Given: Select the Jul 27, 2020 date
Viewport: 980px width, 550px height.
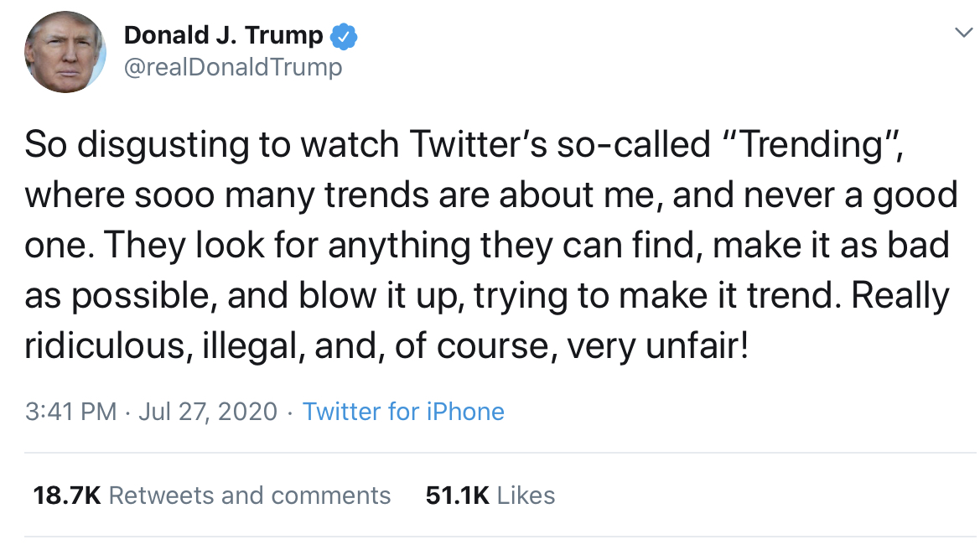Looking at the screenshot, I should click(208, 412).
